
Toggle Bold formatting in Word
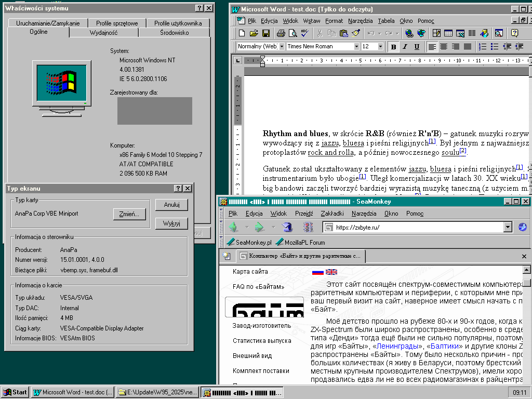[x=393, y=46]
